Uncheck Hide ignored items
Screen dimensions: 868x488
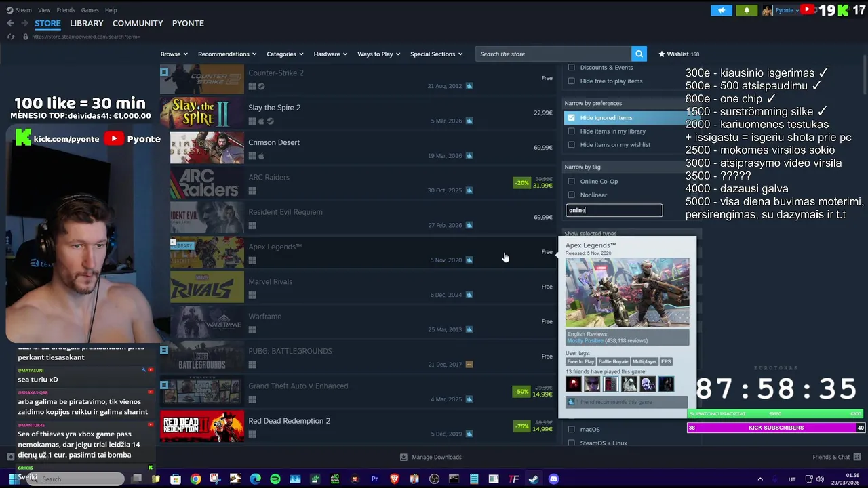coord(571,117)
